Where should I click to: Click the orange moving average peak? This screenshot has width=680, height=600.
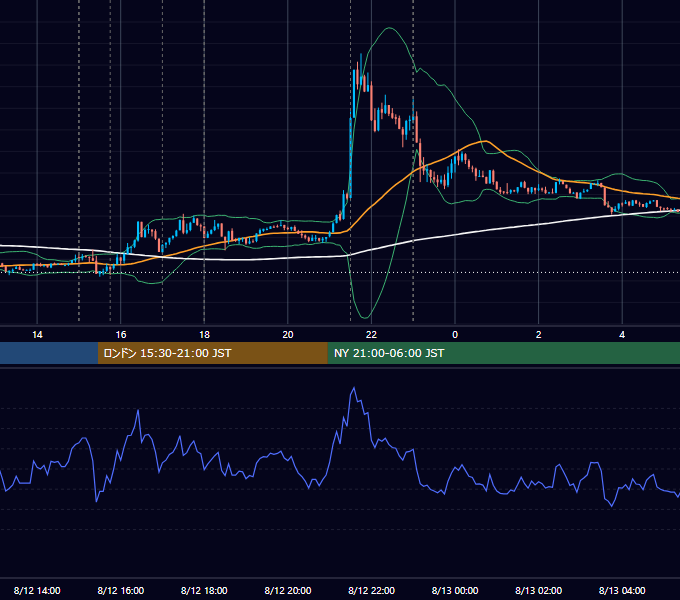click(x=485, y=141)
